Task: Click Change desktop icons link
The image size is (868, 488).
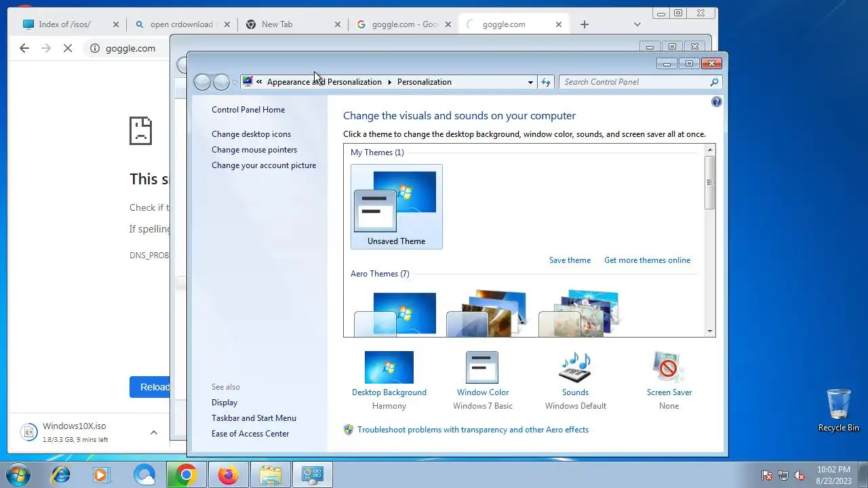Action: click(x=251, y=134)
